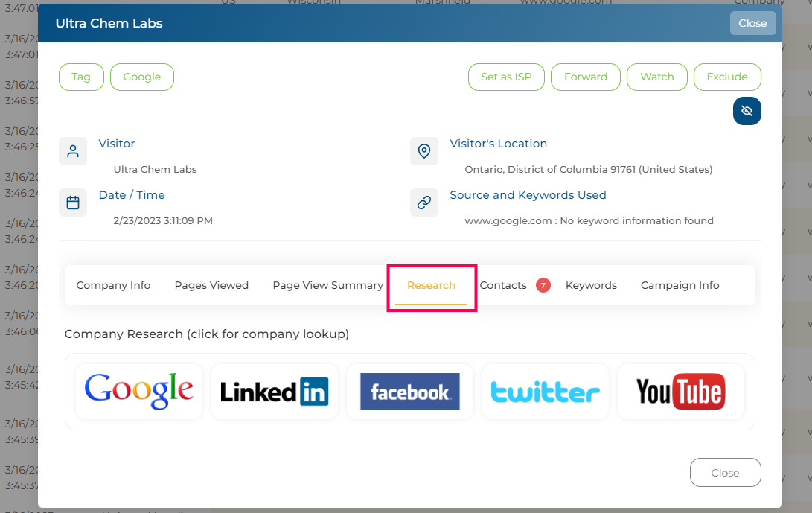Click the 2/23/2023 3:11:09 PM timestamp

click(x=162, y=220)
